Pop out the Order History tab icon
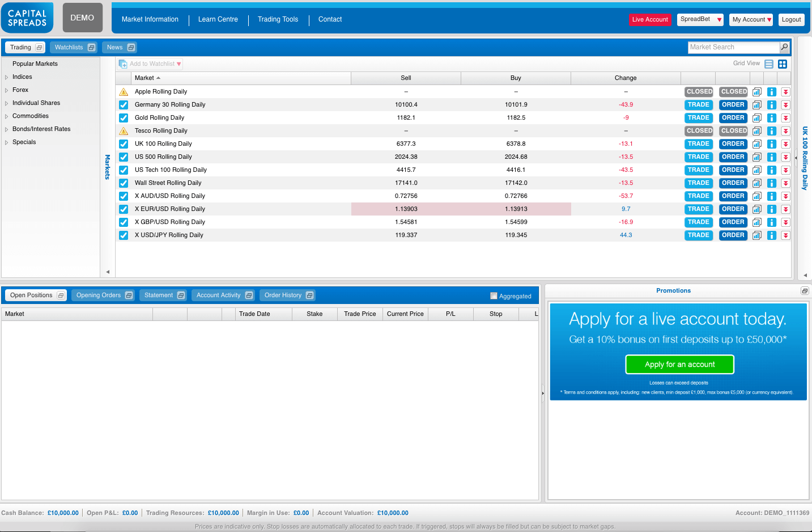This screenshot has height=532, width=812. (309, 295)
